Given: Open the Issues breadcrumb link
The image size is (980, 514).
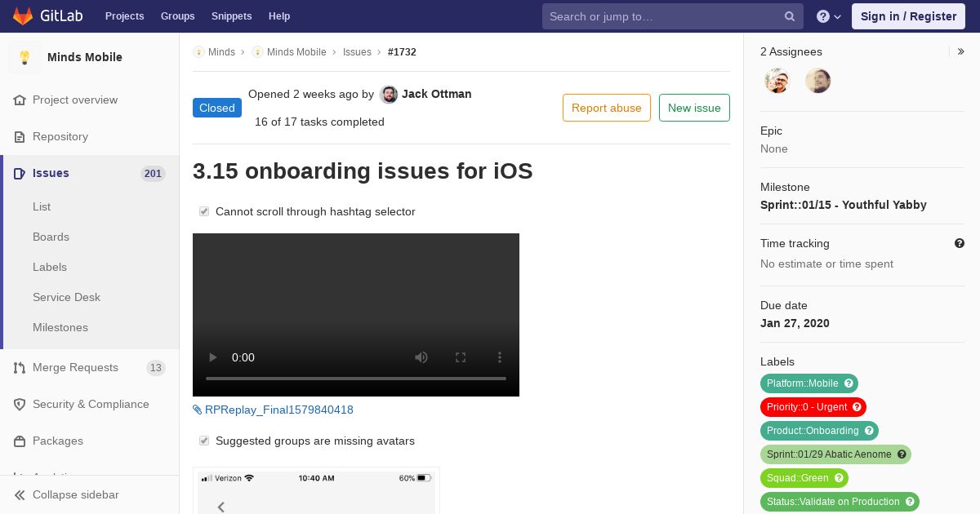Looking at the screenshot, I should (x=357, y=52).
